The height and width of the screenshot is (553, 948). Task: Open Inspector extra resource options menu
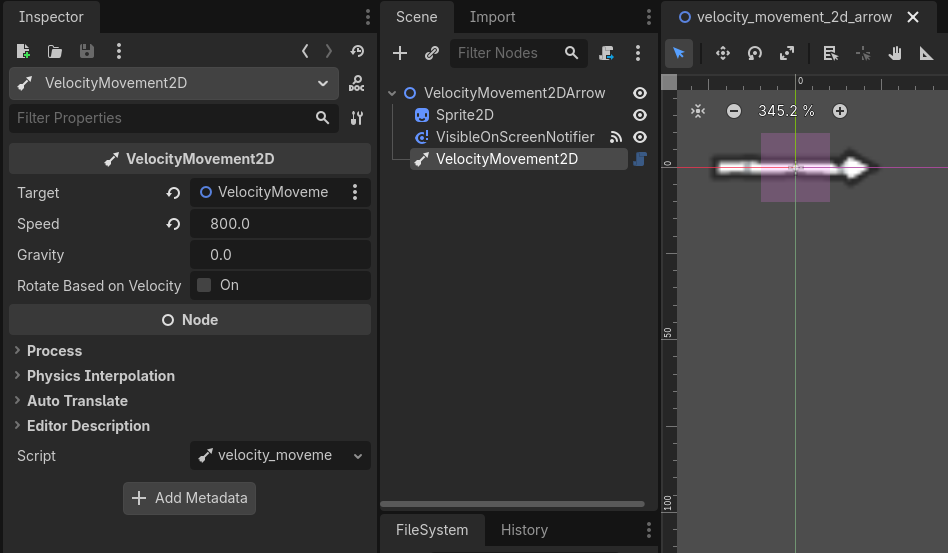pos(118,51)
